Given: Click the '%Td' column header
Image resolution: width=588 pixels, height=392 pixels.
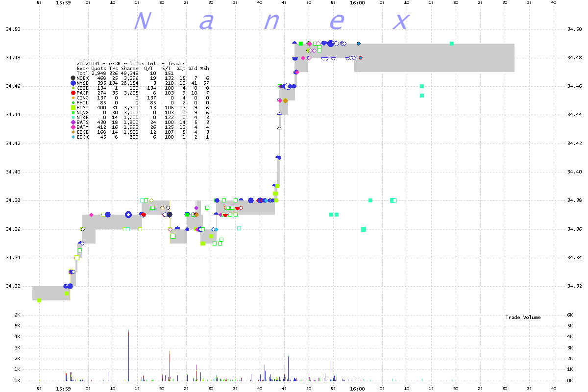Looking at the screenshot, I should (193, 68).
